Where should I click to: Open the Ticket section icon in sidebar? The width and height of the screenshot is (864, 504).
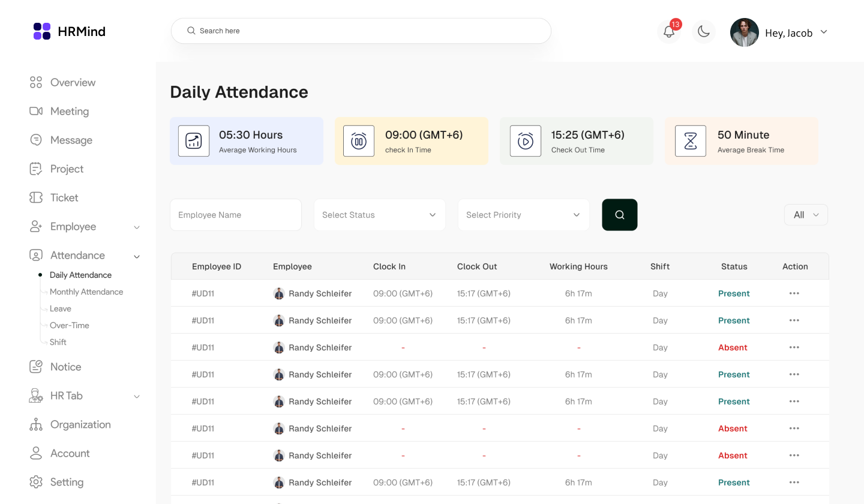36,197
